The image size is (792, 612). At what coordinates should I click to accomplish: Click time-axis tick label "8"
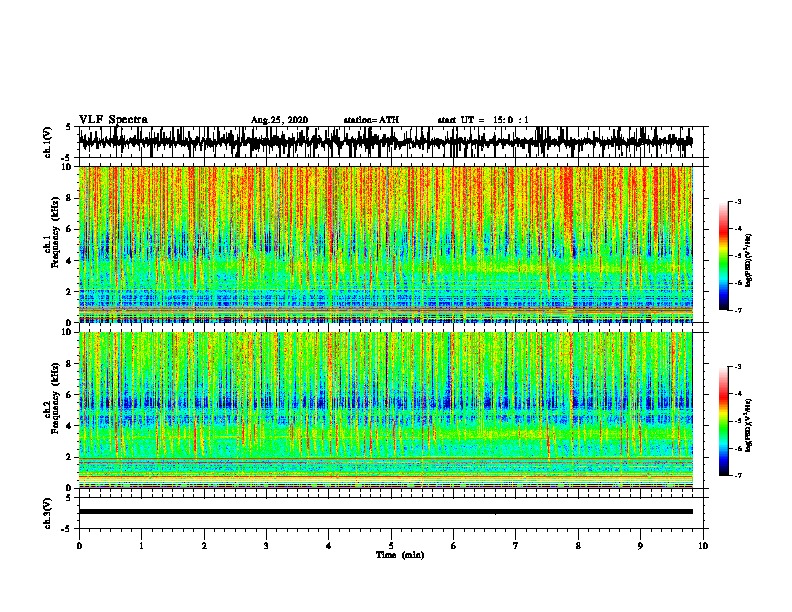578,546
